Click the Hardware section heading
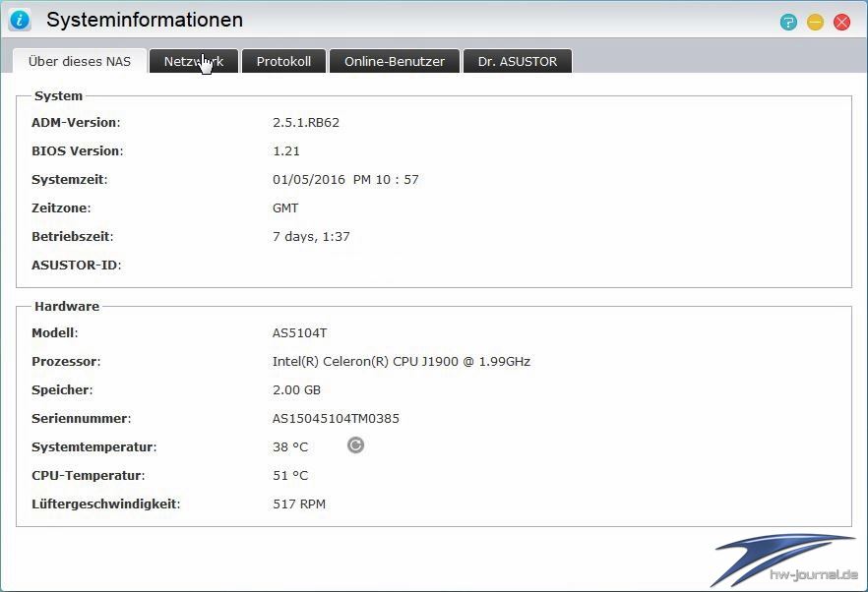The height and width of the screenshot is (592, 868). pos(67,306)
